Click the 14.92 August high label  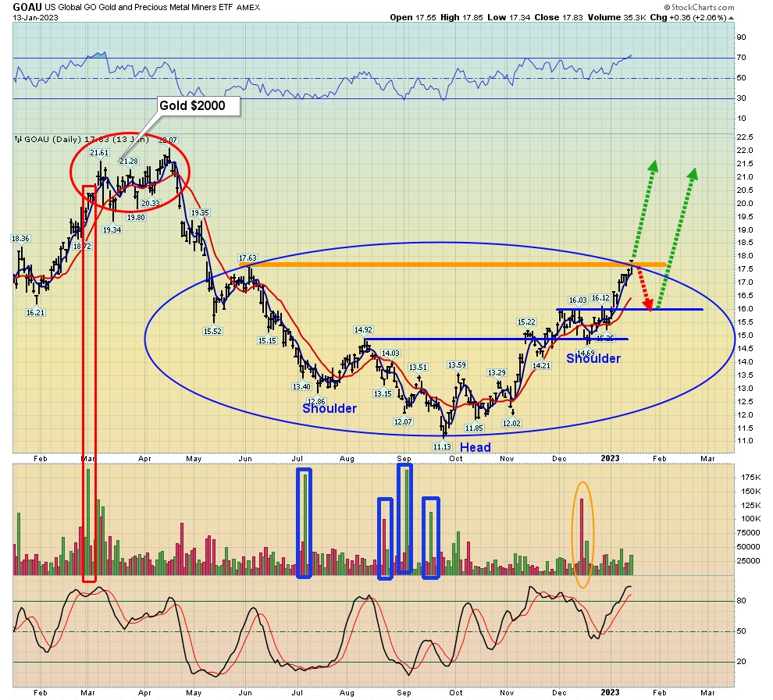coord(363,331)
